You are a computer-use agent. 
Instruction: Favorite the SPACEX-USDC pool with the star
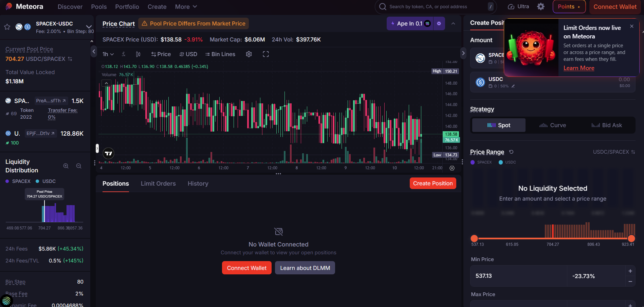click(x=7, y=27)
